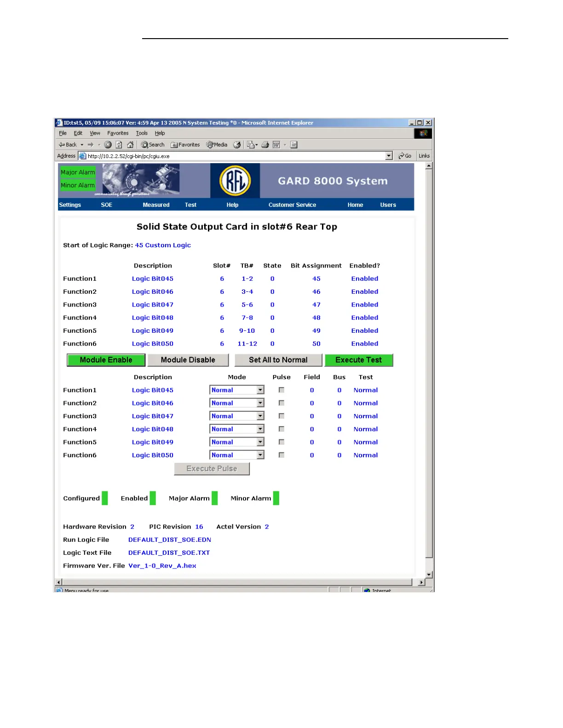Image resolution: width=563 pixels, height=728 pixels.
Task: Open the browser Help menu
Action: [x=160, y=133]
